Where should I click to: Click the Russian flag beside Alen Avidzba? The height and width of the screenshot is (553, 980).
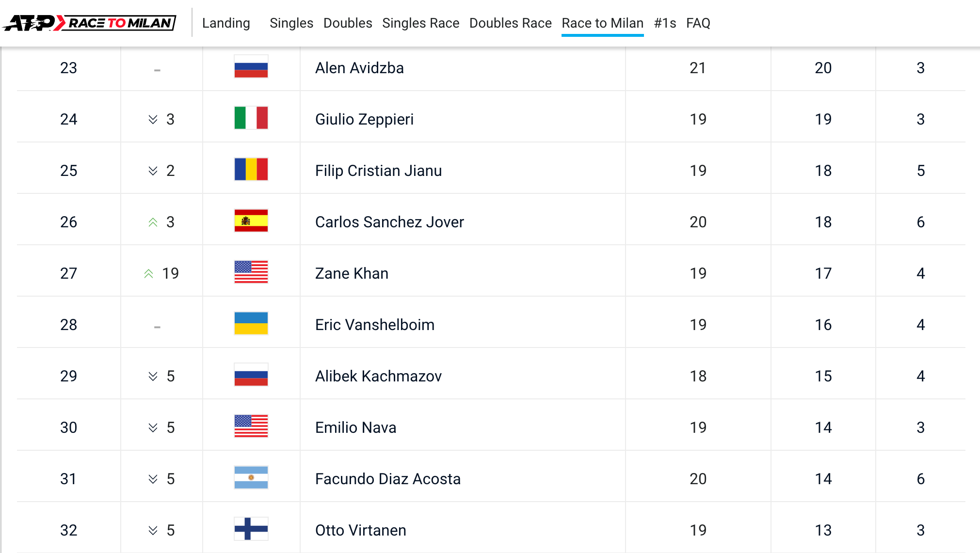[x=251, y=67]
